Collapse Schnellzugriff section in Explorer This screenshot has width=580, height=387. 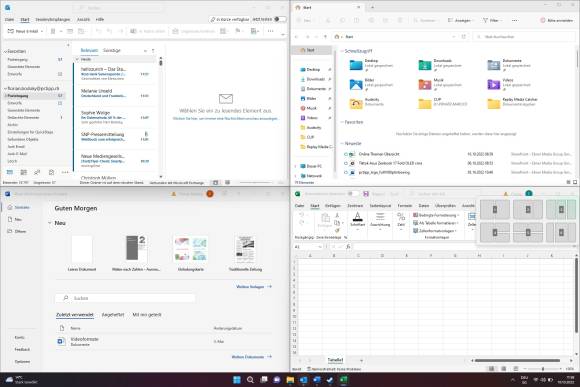click(x=342, y=51)
